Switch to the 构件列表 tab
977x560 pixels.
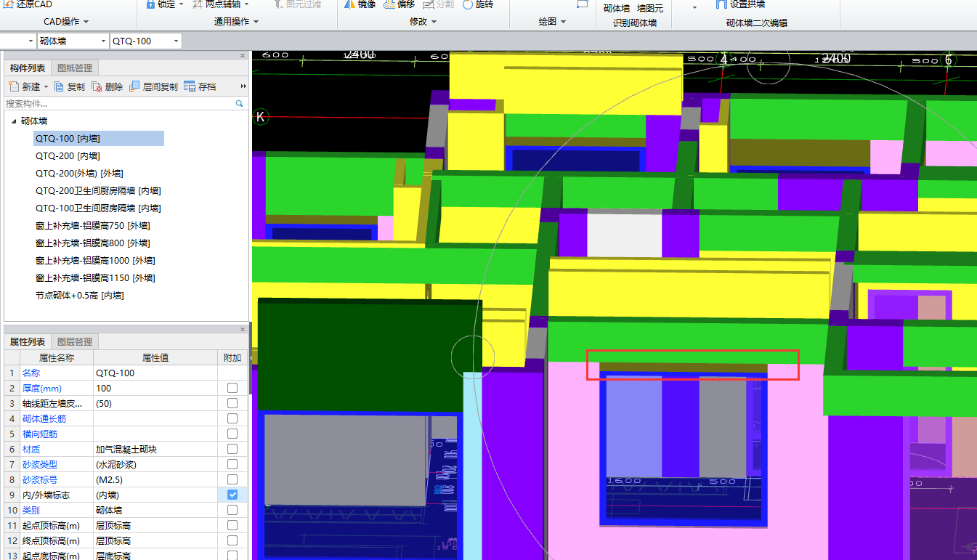(x=28, y=68)
